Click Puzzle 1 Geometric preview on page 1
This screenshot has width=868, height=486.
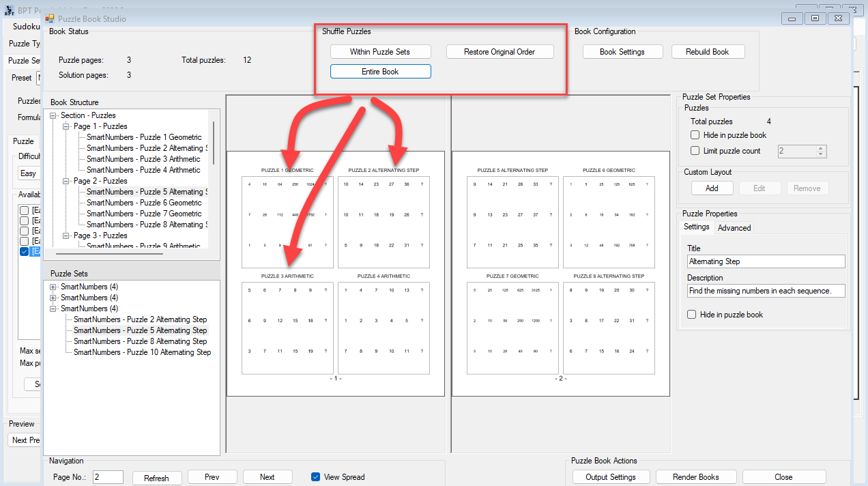287,221
